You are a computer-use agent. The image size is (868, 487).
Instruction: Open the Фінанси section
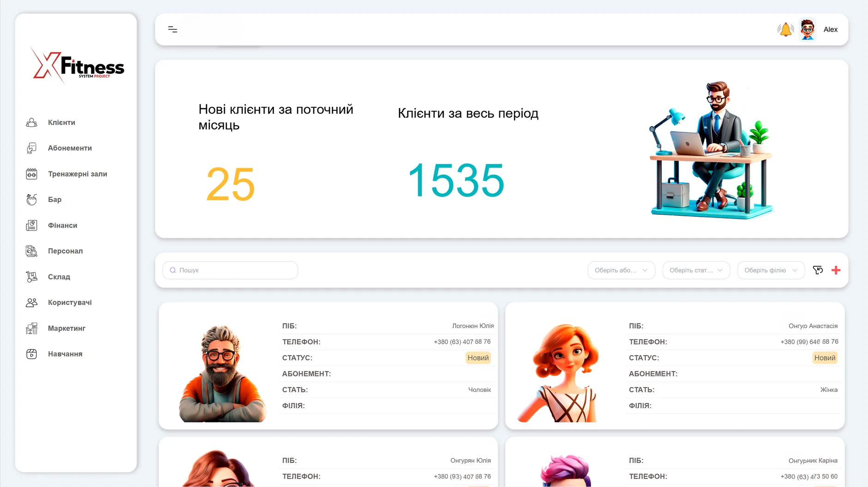[x=62, y=225]
